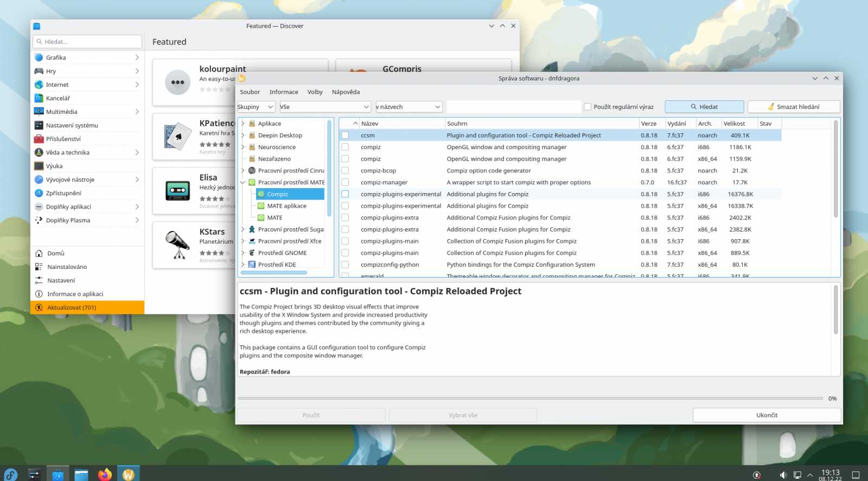Expand Pracovní prostředí Xfce group
Screen dimensions: 868x481
tap(243, 241)
